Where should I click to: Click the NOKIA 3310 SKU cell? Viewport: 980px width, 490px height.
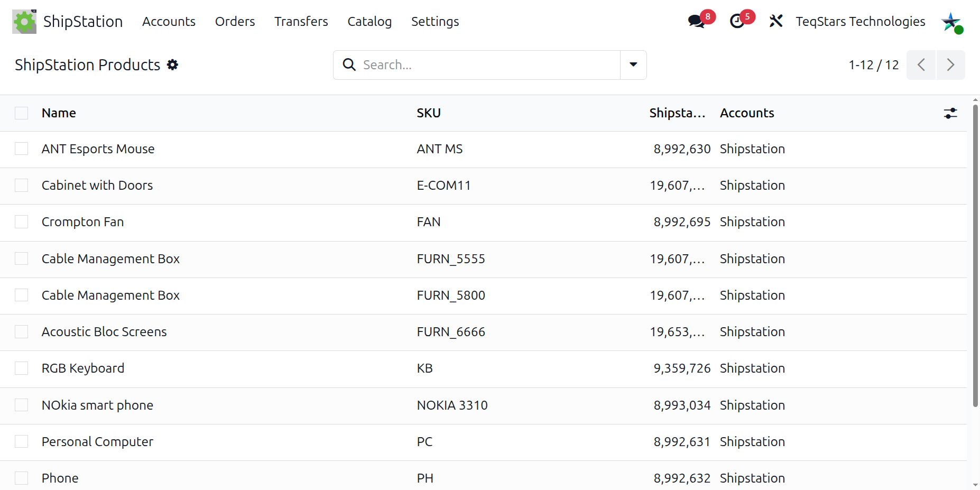[x=452, y=405]
